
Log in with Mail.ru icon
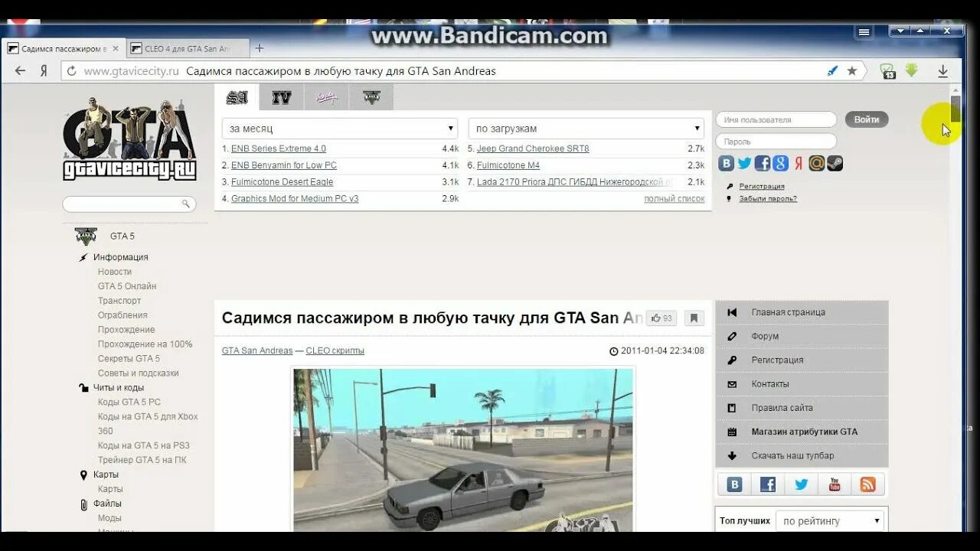point(817,163)
